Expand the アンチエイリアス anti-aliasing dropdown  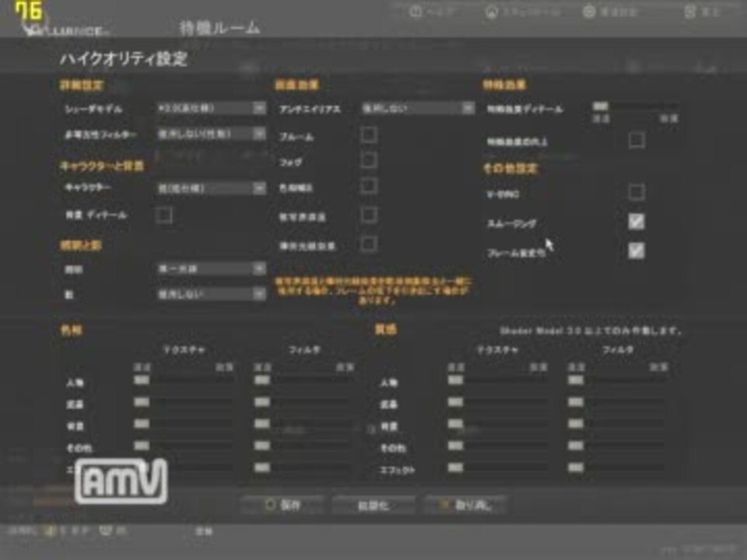click(418, 108)
